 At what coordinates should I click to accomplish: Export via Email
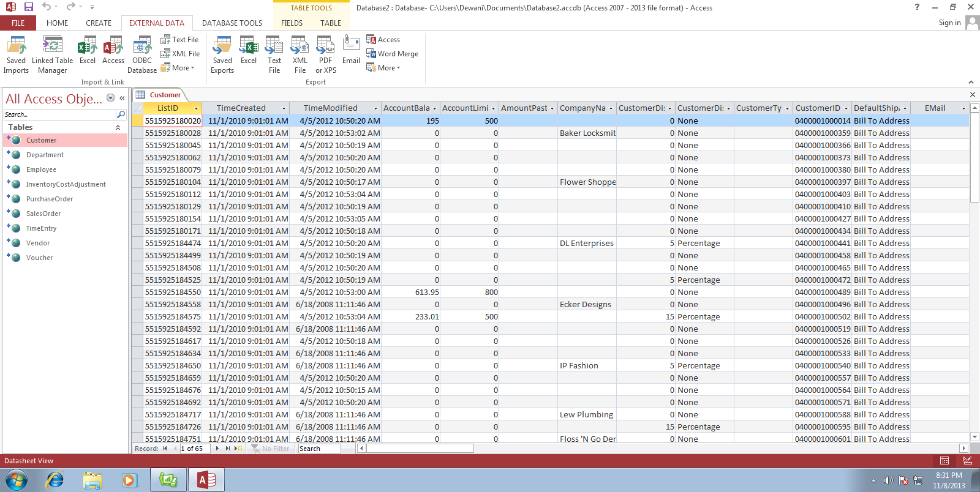click(x=351, y=50)
